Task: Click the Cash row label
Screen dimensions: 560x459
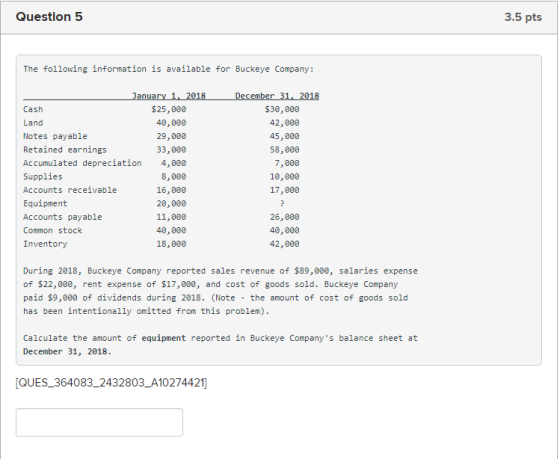Action: click(33, 109)
